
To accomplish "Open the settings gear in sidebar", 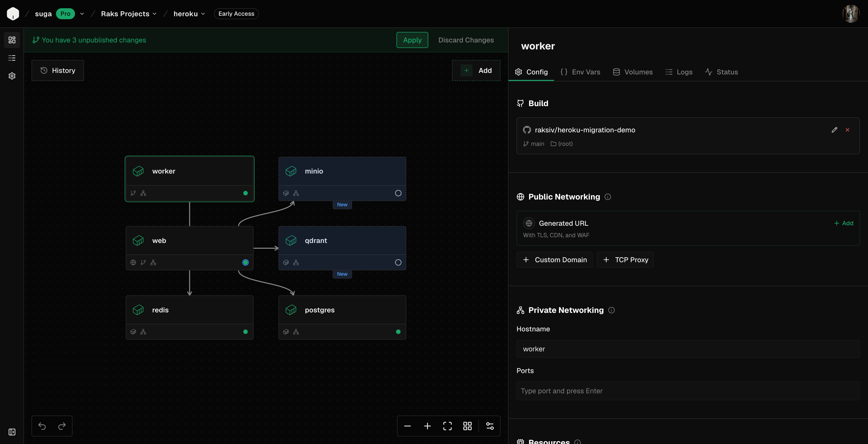I will click(12, 76).
